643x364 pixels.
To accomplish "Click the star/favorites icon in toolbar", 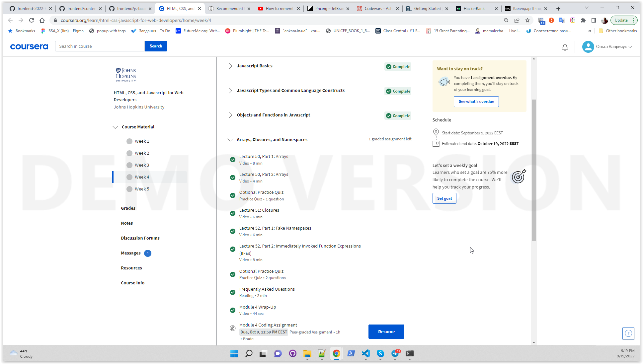I will pos(528,20).
